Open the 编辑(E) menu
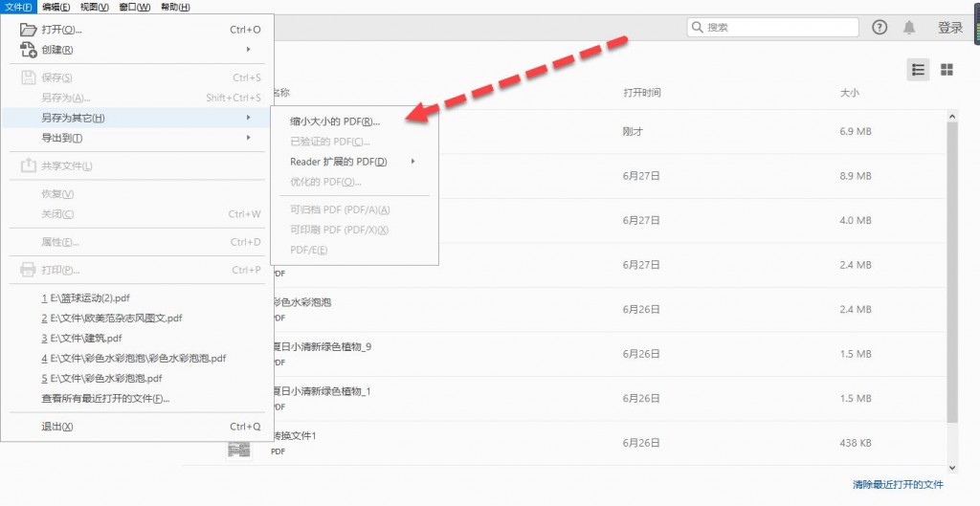The height and width of the screenshot is (506, 980). click(x=56, y=7)
